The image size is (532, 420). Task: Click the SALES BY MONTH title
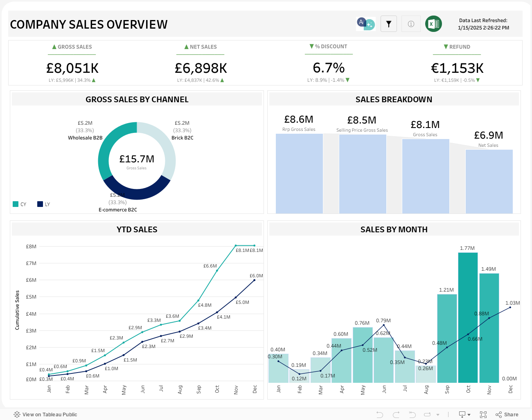(394, 229)
